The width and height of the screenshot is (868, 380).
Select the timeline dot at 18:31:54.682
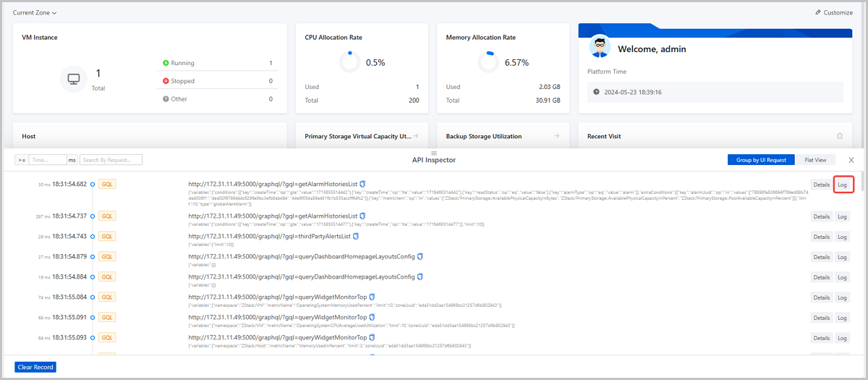pos(93,185)
